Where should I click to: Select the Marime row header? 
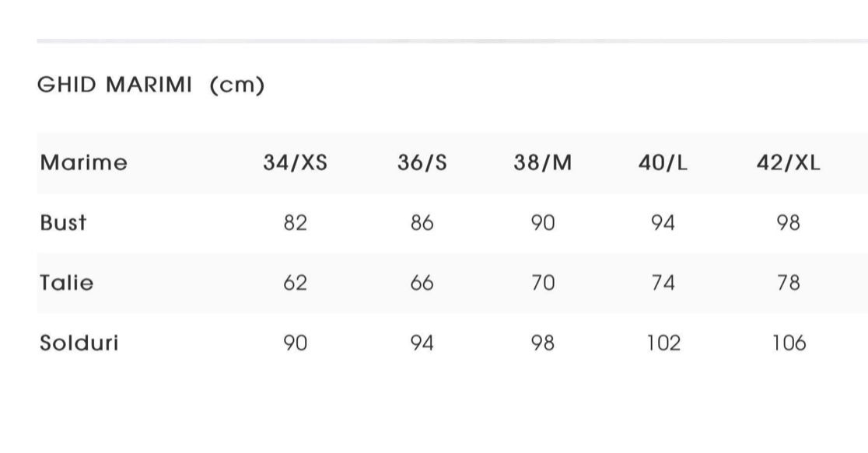click(83, 163)
